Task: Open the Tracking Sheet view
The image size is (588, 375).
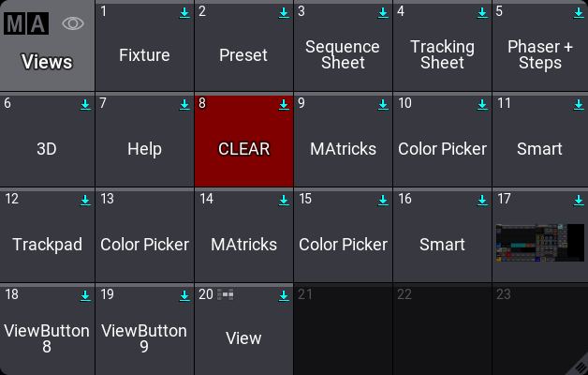Action: (442, 54)
